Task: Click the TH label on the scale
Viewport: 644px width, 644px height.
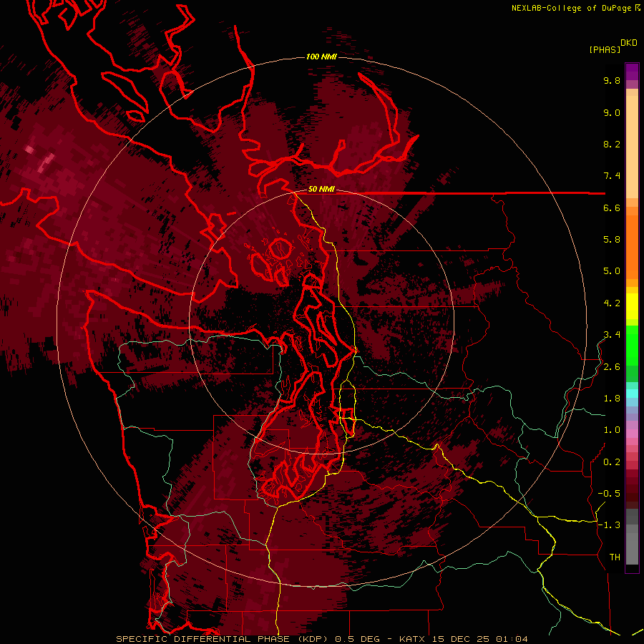Action: click(x=615, y=557)
